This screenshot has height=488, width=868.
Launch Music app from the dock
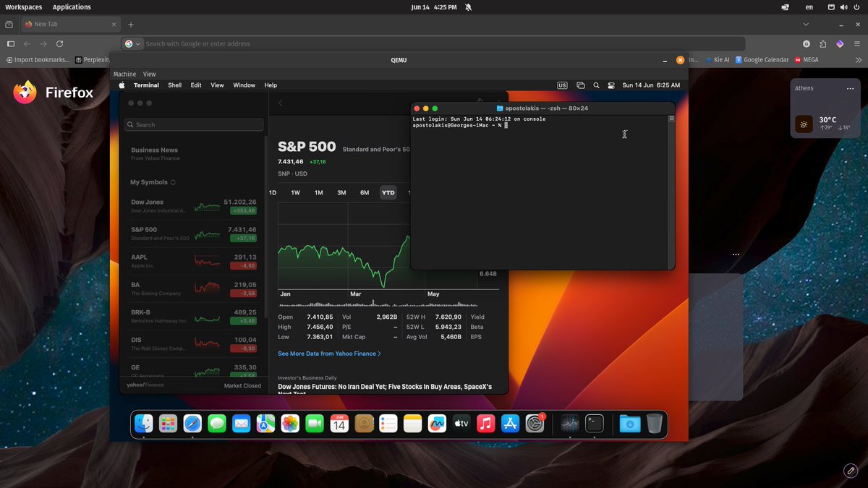[486, 424]
